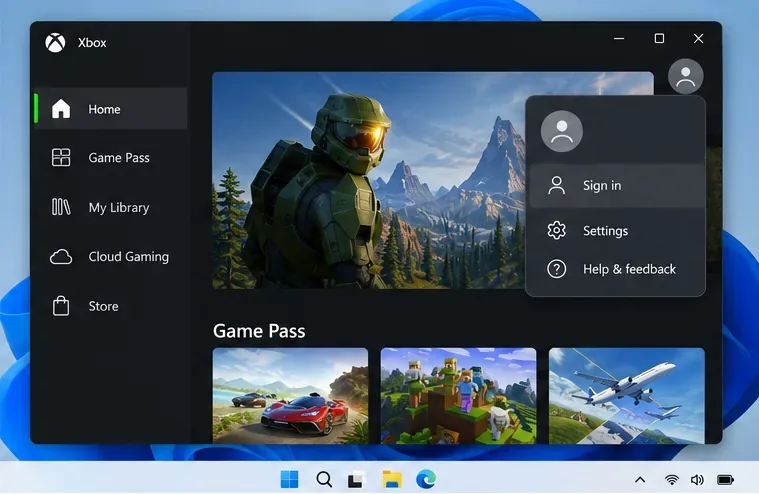
Task: Open Game Pass in the sidebar
Action: (x=111, y=157)
